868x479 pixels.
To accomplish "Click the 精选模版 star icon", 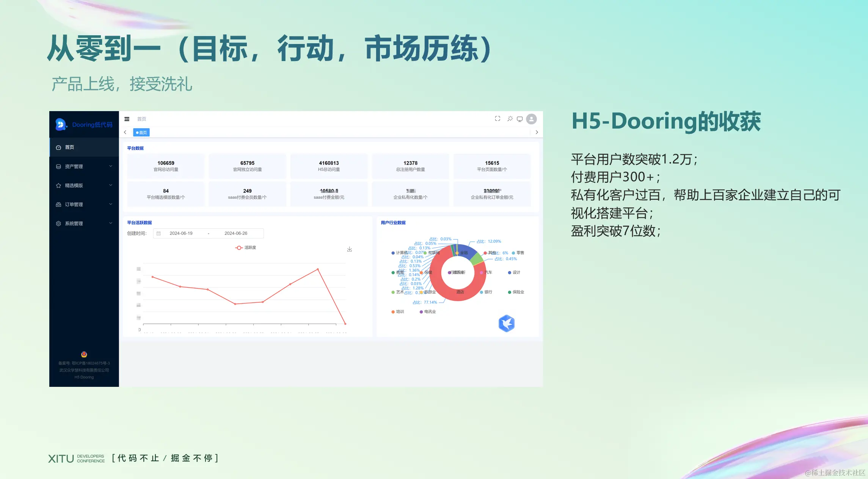I will pos(58,185).
